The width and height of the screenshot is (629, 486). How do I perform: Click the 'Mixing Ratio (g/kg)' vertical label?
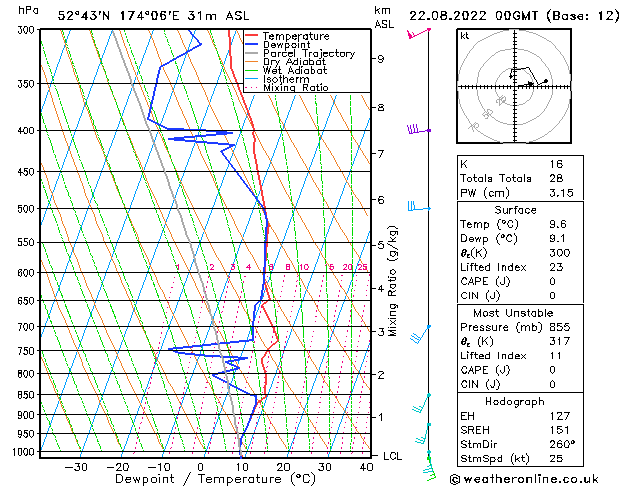coord(393,281)
